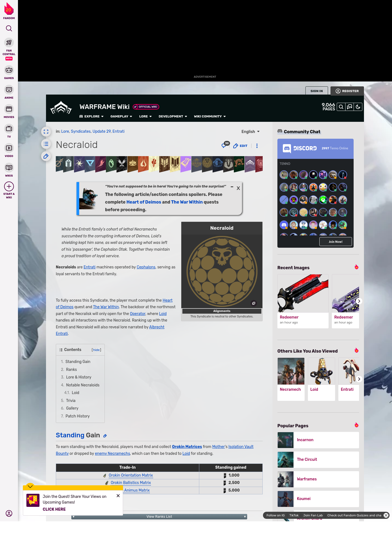392x545 pixels.
Task: Minimize the spoiler warning box
Action: coord(232,187)
